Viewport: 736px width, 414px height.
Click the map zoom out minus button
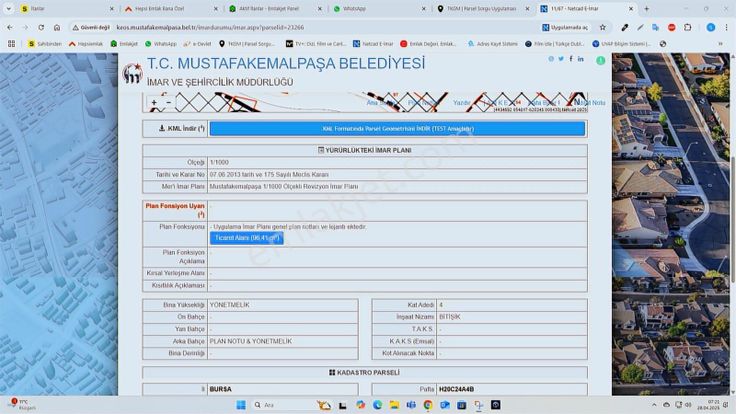(168, 102)
